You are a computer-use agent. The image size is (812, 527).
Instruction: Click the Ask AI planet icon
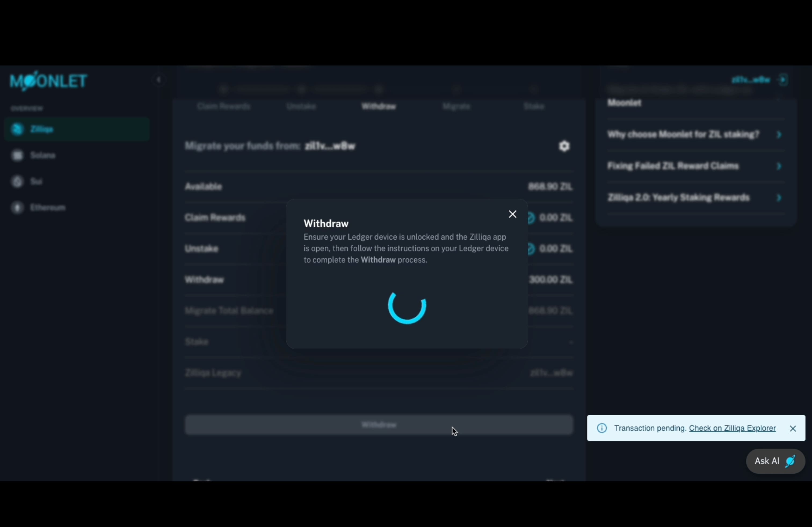point(791,461)
